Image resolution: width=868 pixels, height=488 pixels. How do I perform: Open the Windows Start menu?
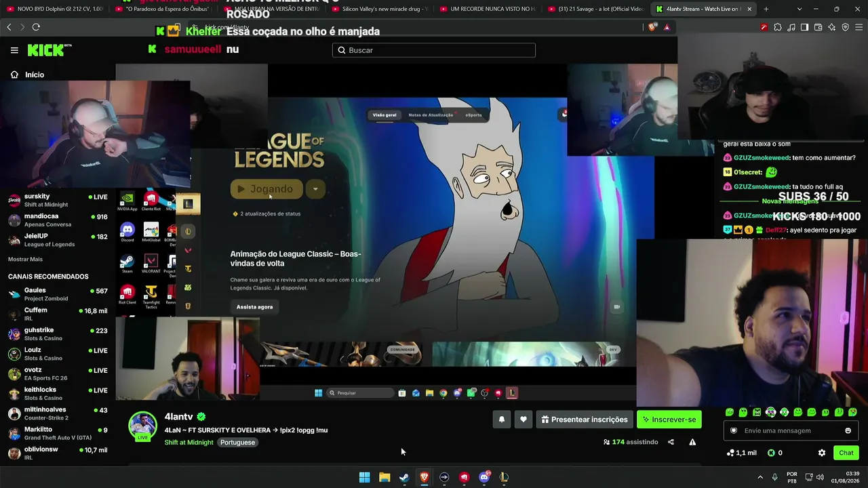364,477
